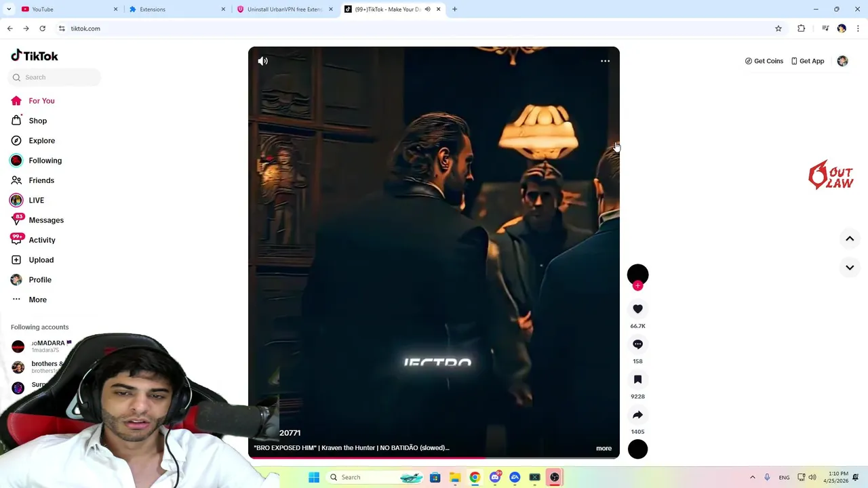View site information icon in address bar

coord(62,28)
